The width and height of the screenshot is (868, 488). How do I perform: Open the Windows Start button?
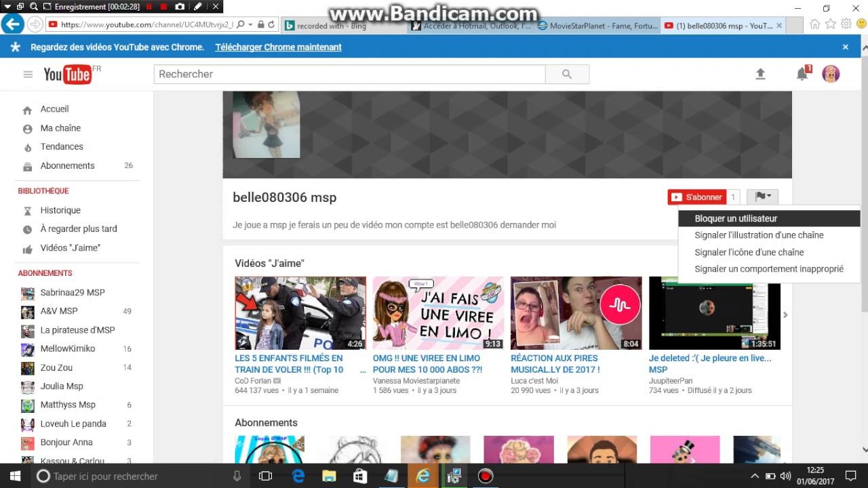click(15, 476)
